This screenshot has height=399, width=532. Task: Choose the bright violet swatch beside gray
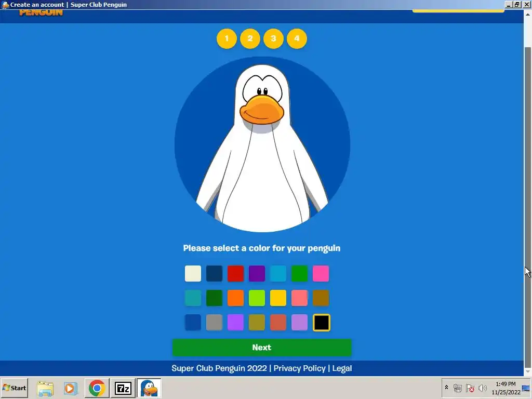click(235, 322)
